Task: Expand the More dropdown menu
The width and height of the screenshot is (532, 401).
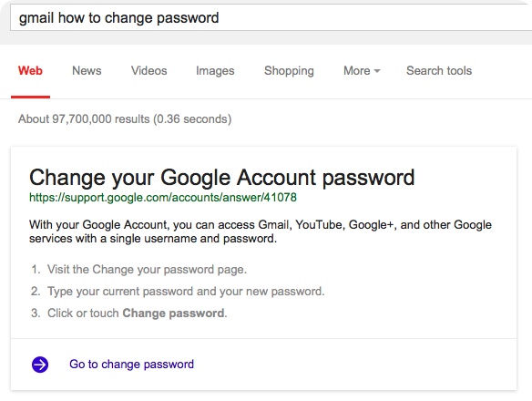Action: [x=362, y=70]
